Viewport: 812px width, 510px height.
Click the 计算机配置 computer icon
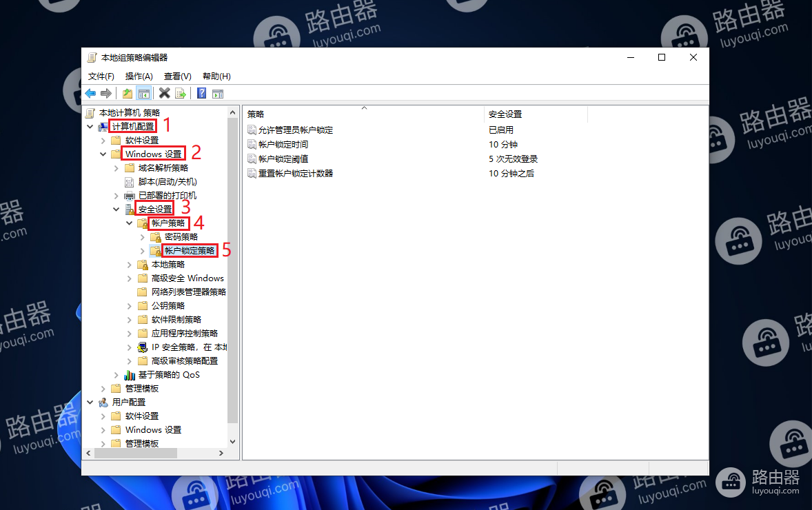(103, 127)
